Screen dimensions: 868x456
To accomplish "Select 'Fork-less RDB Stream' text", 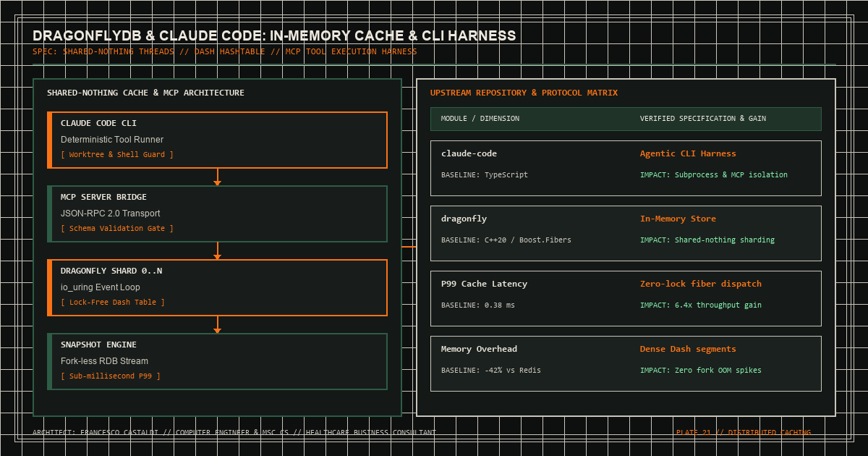I will 104,361.
